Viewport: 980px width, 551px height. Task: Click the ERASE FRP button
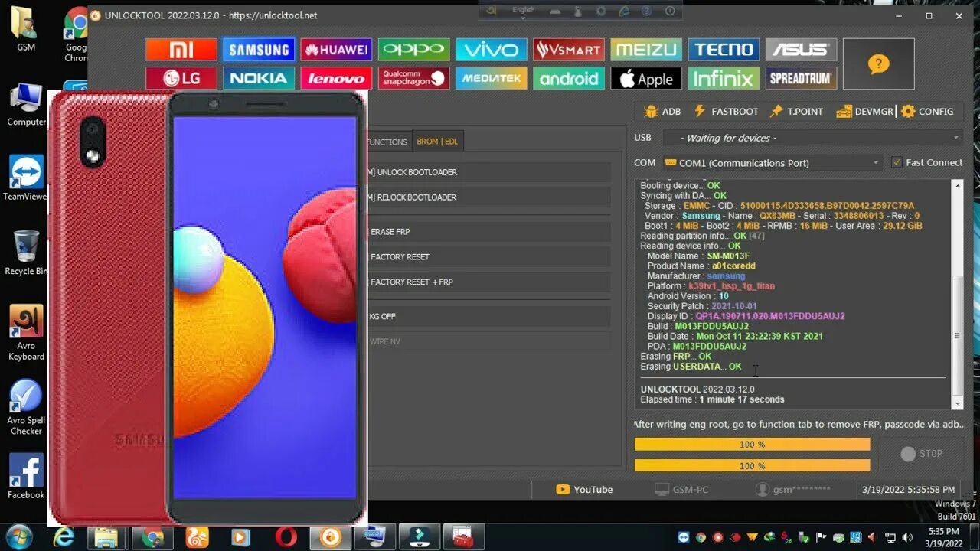click(488, 232)
